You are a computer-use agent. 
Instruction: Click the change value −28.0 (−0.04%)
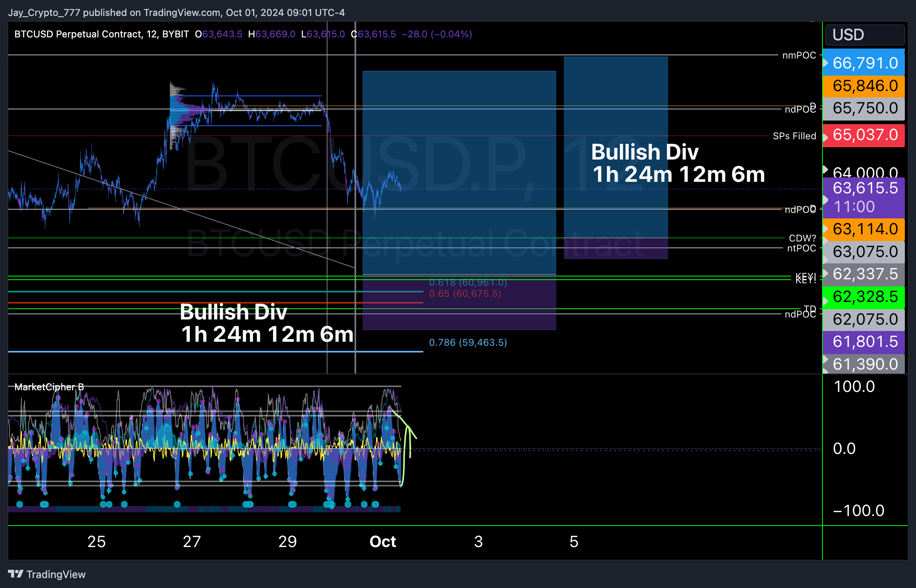point(437,34)
